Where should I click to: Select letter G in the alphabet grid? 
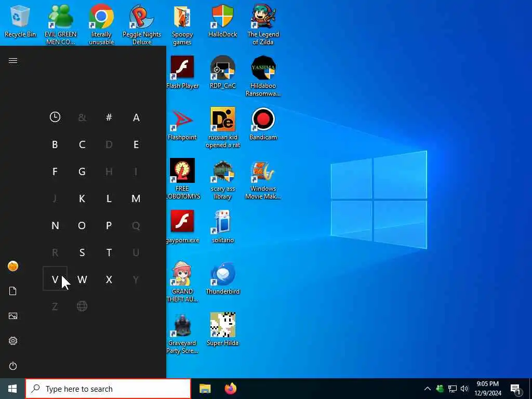coord(82,171)
